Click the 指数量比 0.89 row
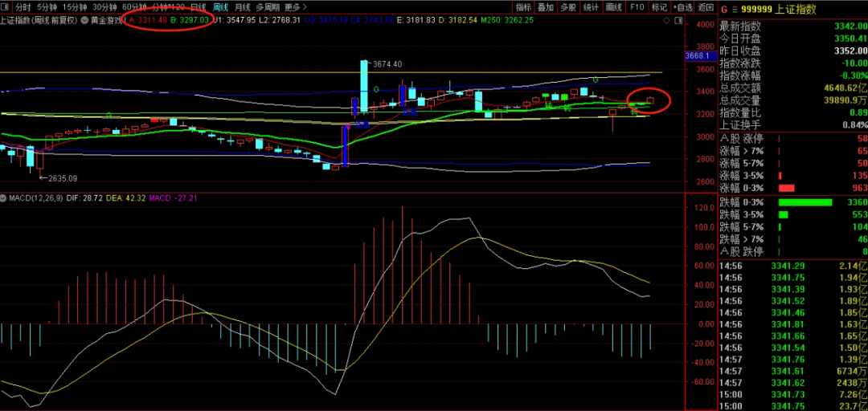 [792, 113]
